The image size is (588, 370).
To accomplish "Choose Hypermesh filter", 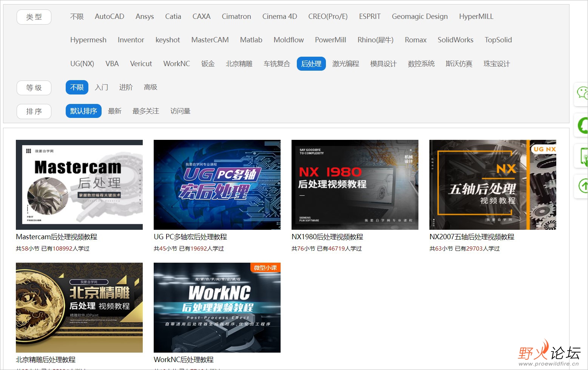I will (x=88, y=40).
